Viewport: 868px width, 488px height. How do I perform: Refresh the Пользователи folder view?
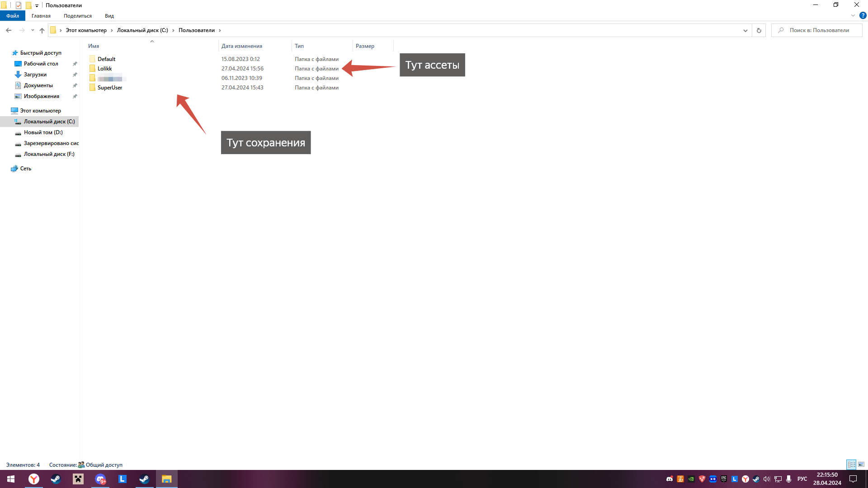tap(759, 30)
